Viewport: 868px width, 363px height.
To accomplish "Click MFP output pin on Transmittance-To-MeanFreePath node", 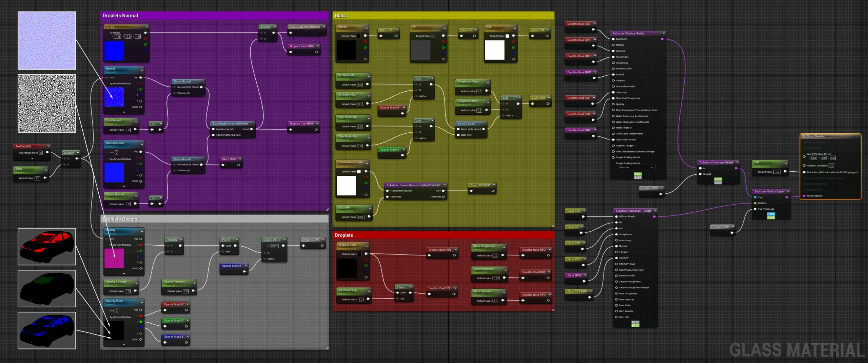I will point(443,191).
